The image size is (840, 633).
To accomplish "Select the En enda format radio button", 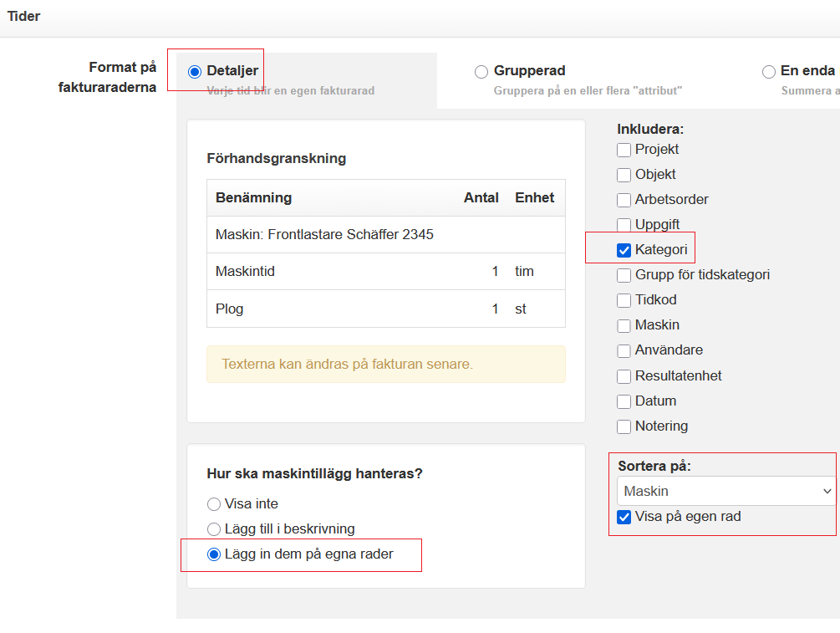I will (x=769, y=72).
